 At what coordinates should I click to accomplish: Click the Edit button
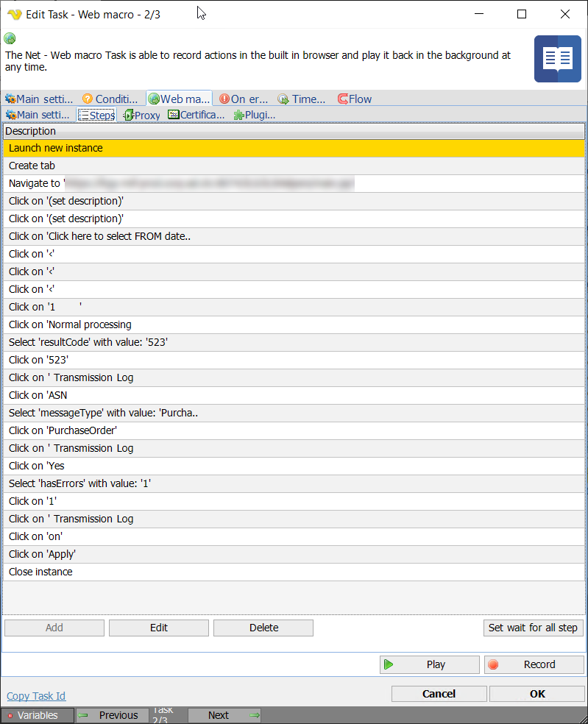[159, 628]
